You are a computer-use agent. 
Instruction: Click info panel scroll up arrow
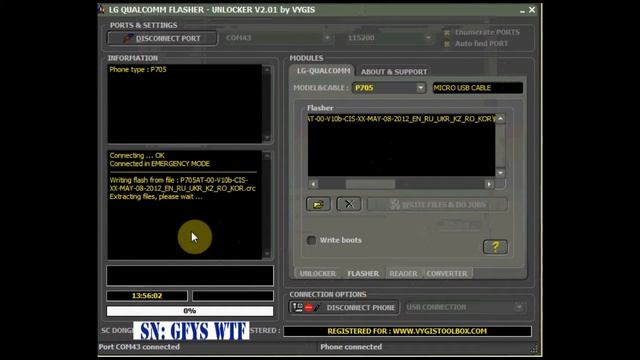pyautogui.click(x=267, y=70)
